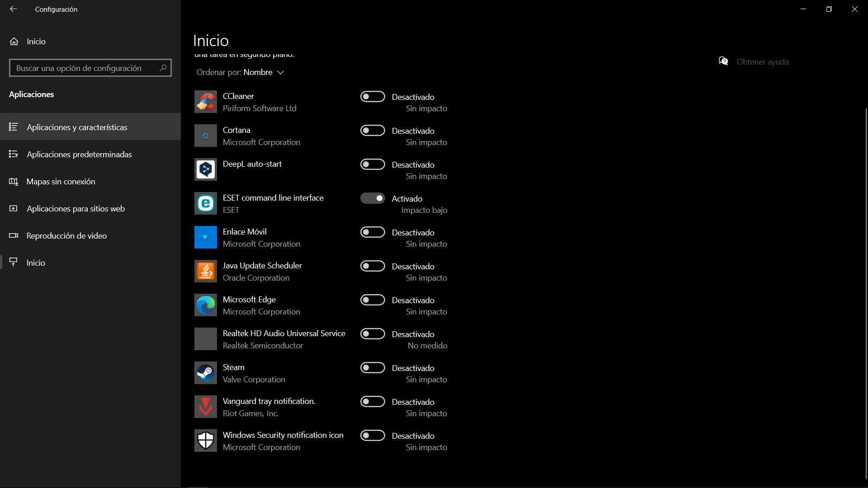
Task: Open Aplicaciones y características section
Action: pos(90,127)
